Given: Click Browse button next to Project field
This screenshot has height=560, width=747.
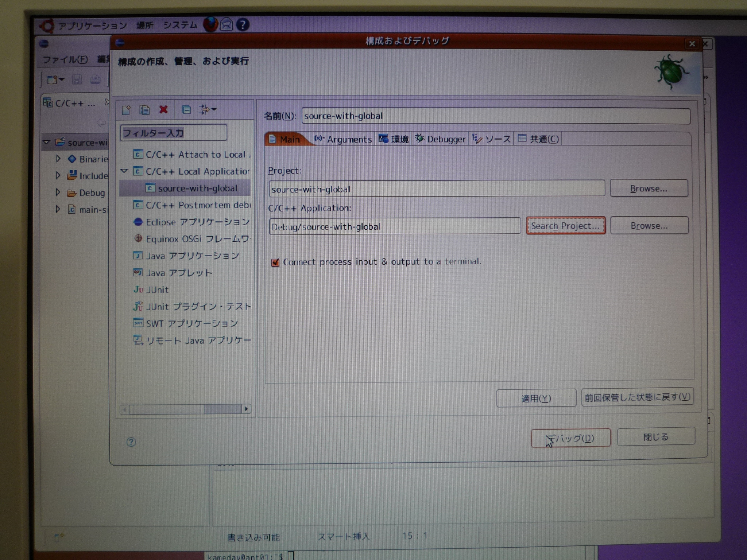Looking at the screenshot, I should [x=649, y=188].
